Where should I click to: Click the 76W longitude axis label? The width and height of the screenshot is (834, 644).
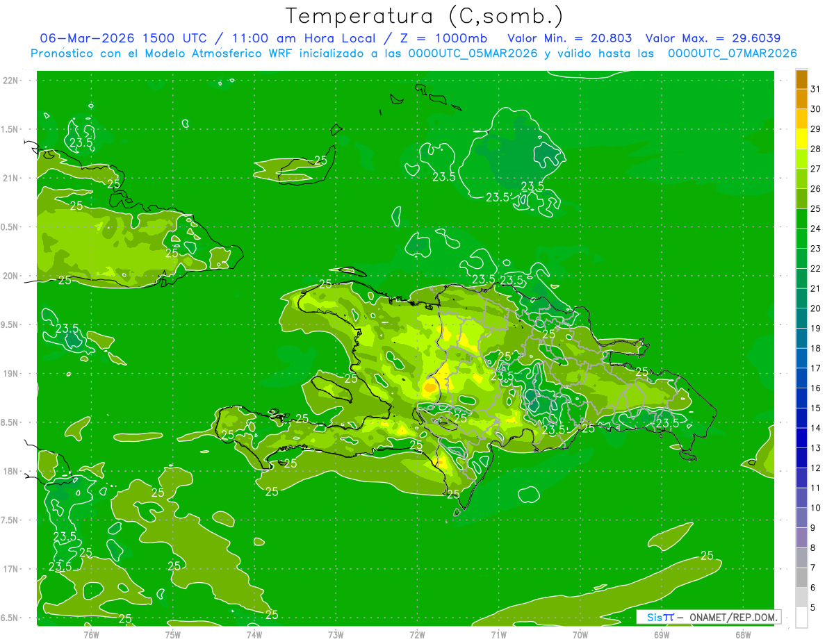tap(91, 634)
